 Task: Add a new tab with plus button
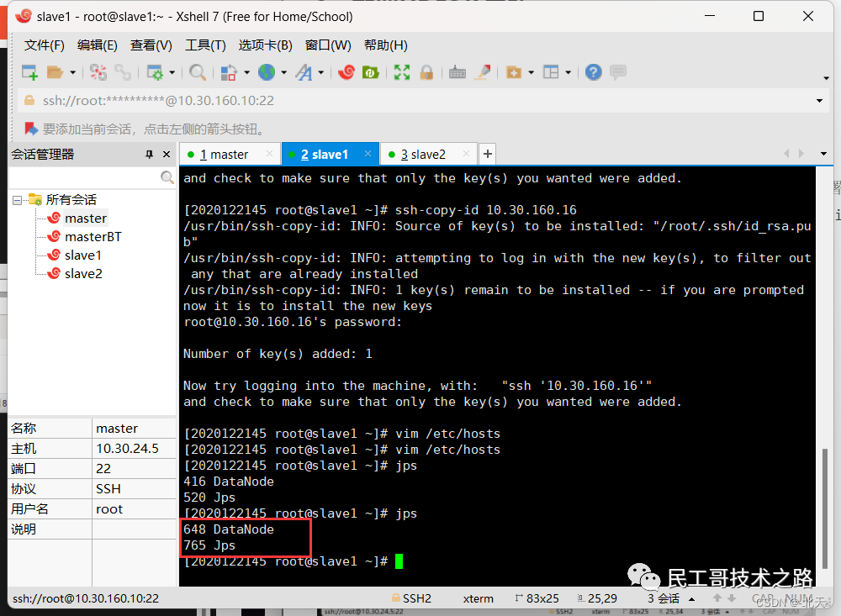[x=487, y=155]
